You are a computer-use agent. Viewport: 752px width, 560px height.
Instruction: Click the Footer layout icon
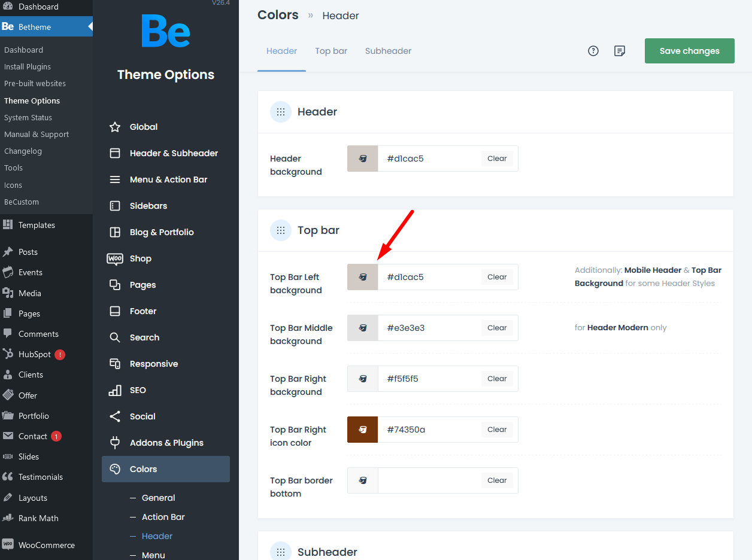click(x=115, y=311)
